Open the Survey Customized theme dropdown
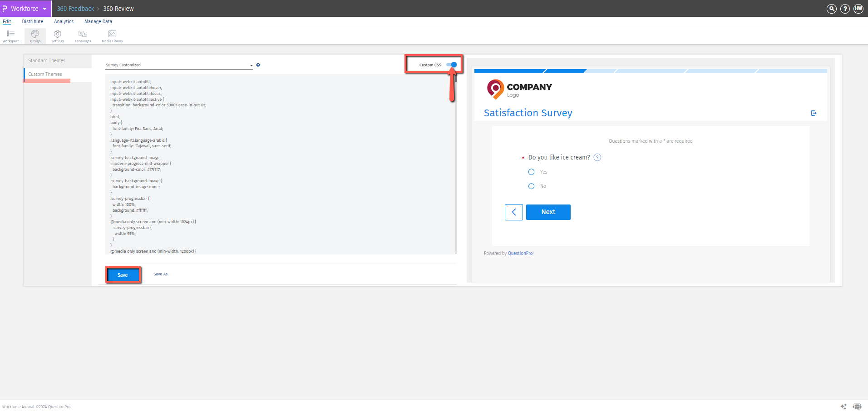The image size is (868, 414). [x=251, y=65]
